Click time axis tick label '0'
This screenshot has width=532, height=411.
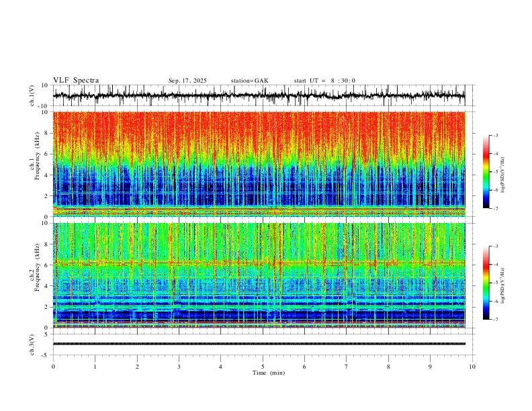coord(53,367)
